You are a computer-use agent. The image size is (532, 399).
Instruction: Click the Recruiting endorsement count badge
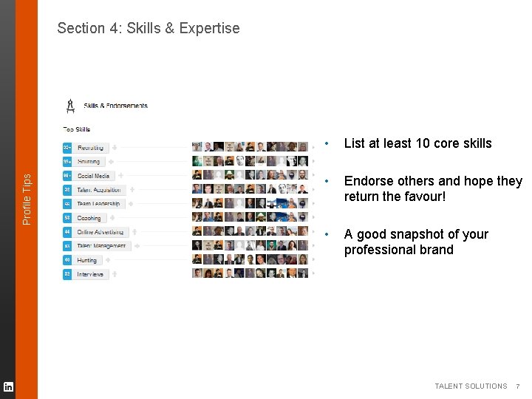tap(67, 148)
